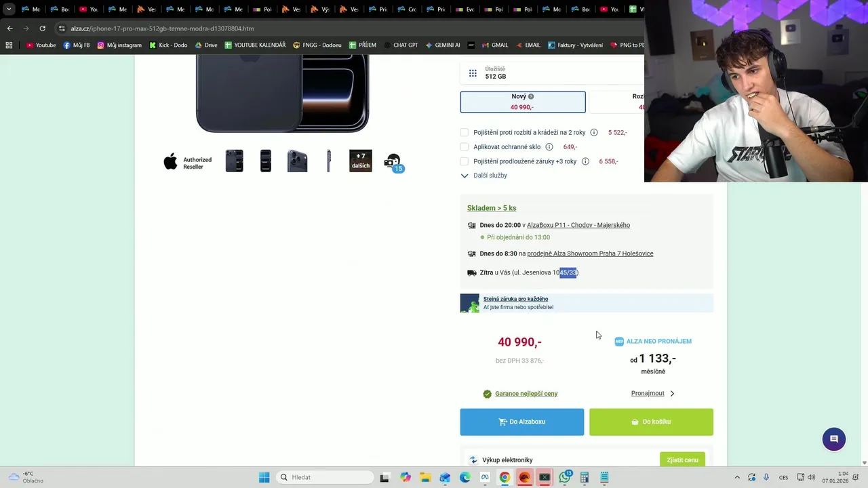Image resolution: width=868 pixels, height=488 pixels.
Task: Open the EMAIL bookmark
Action: tap(528, 45)
